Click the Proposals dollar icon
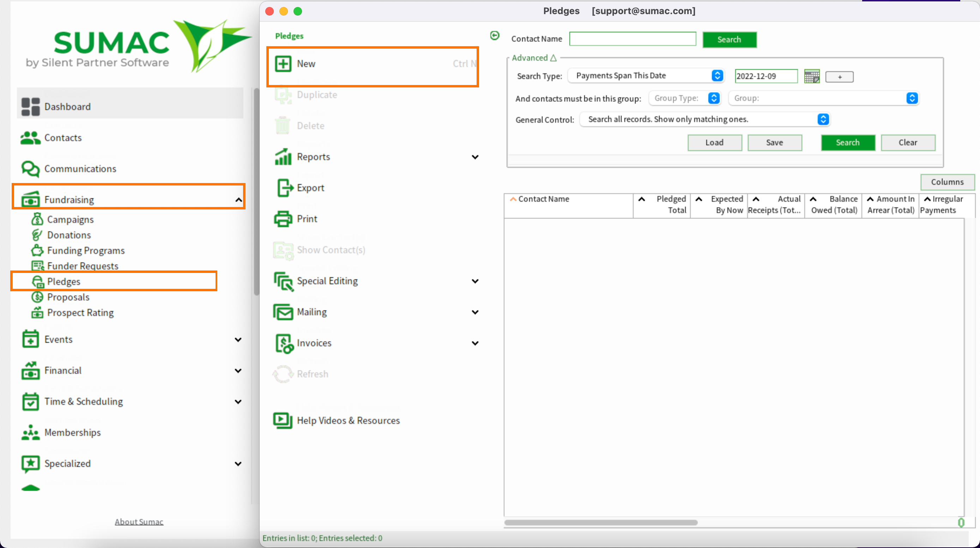 pyautogui.click(x=37, y=297)
